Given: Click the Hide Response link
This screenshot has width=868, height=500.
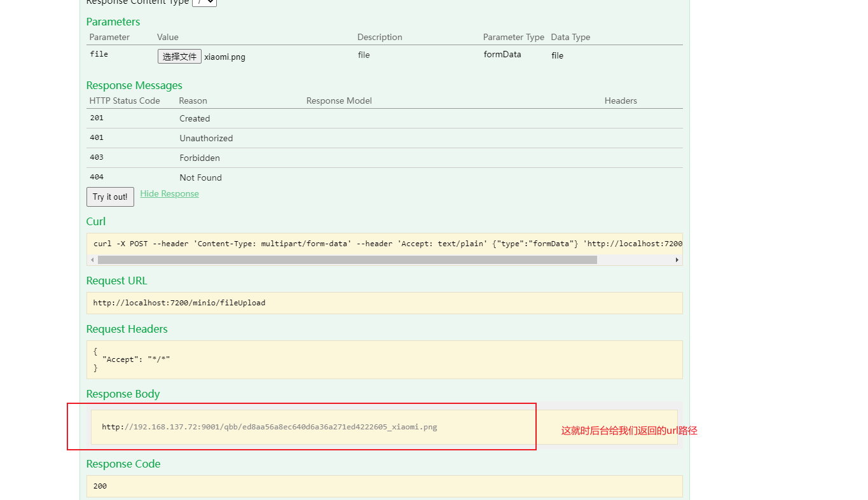Looking at the screenshot, I should pyautogui.click(x=170, y=193).
